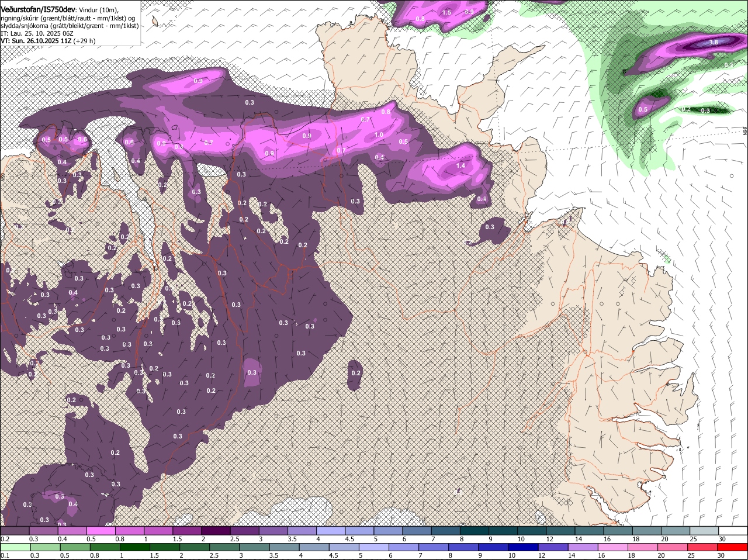Screen dimensions: 748x560
Task: Pick the 1.5–2 purple snow legend swatch
Action: pyautogui.click(x=187, y=530)
